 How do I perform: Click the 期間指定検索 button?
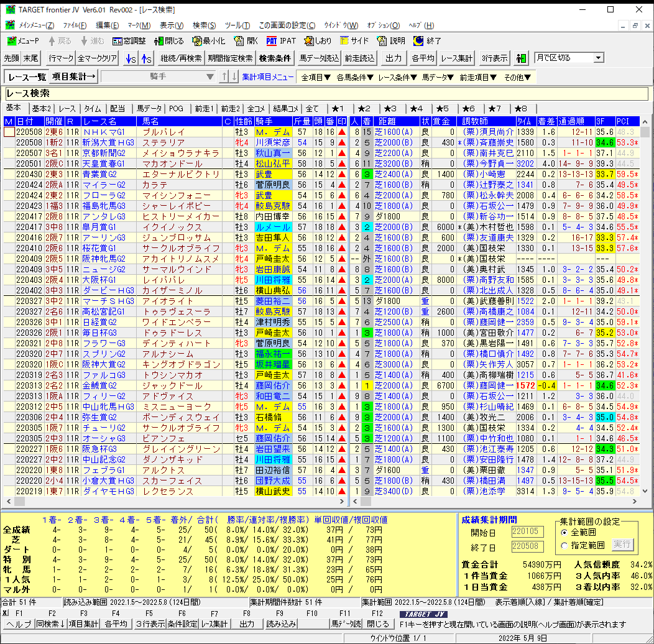230,58
